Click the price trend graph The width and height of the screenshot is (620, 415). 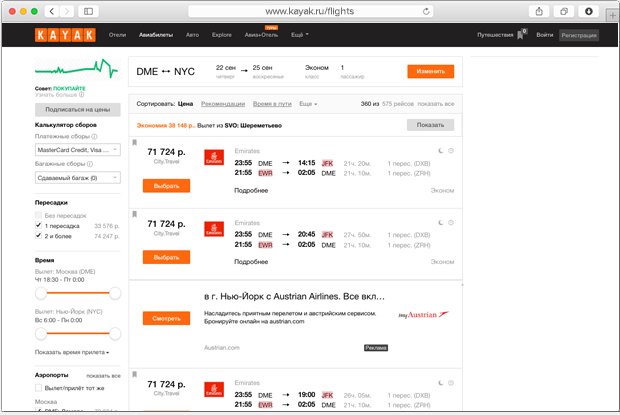coord(76,68)
